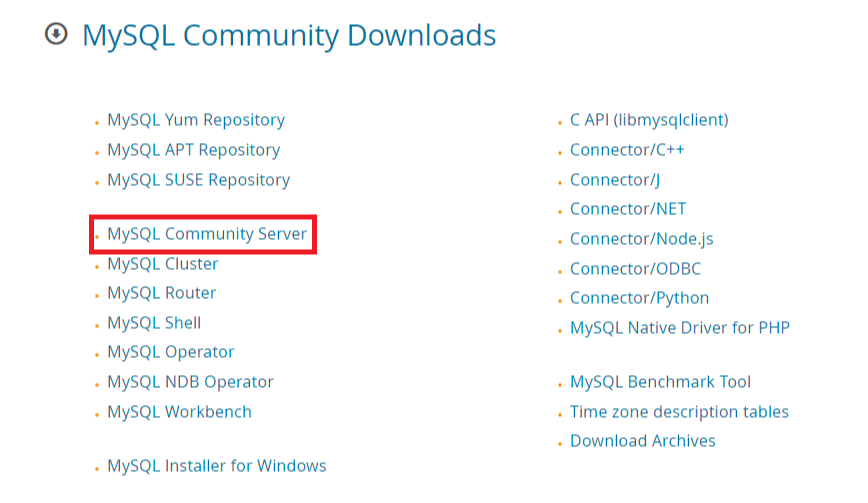Go to Connector/ODBC page
868x503 pixels.
click(636, 269)
